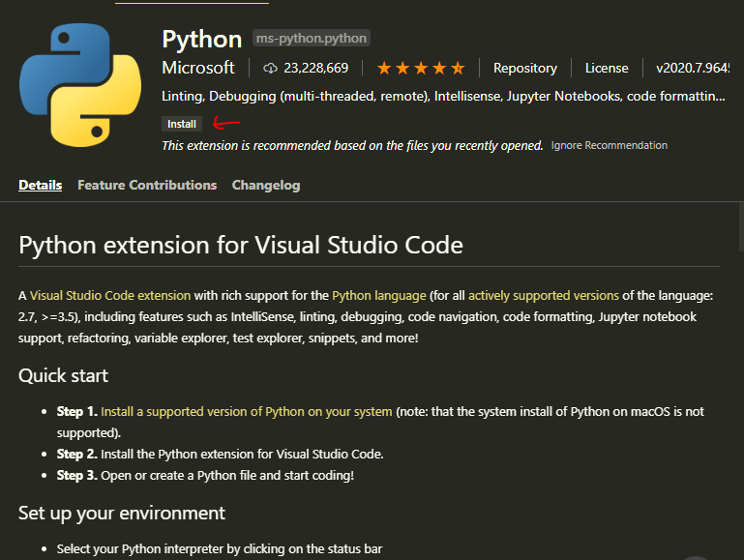
Task: Click Ignore Recommendation
Action: click(x=610, y=145)
